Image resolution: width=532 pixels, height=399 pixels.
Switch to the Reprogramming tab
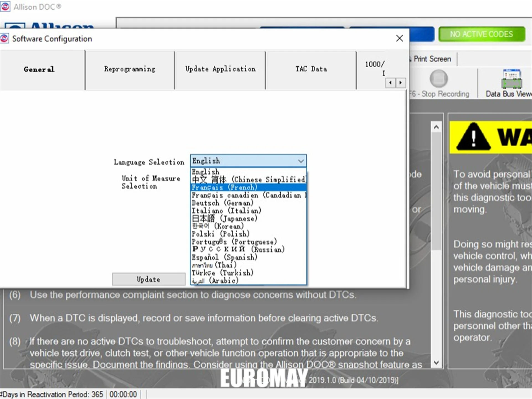coord(130,69)
